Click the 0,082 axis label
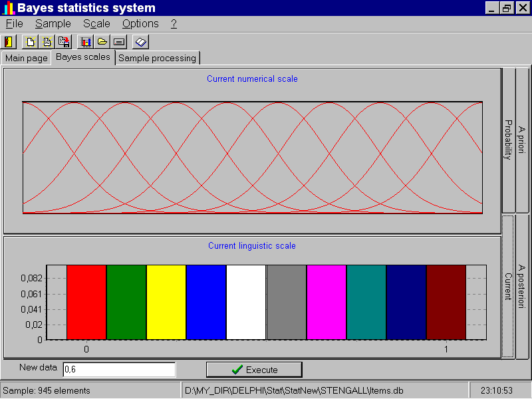 (x=31, y=278)
